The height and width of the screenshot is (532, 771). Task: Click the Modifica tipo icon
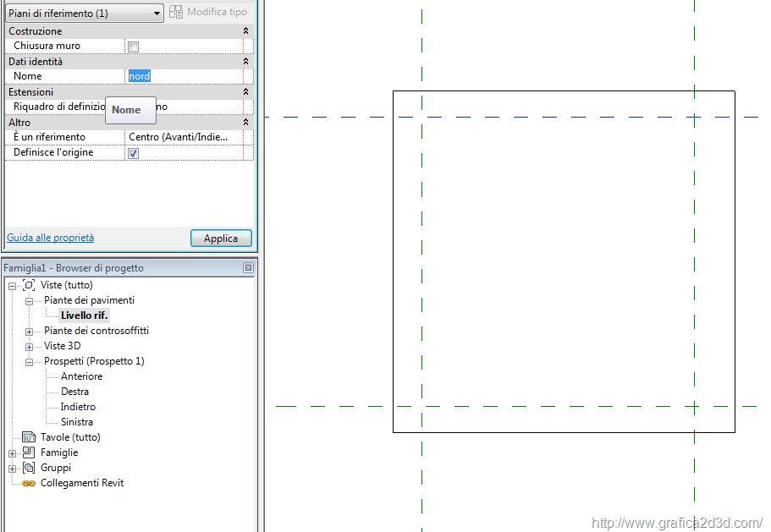176,13
